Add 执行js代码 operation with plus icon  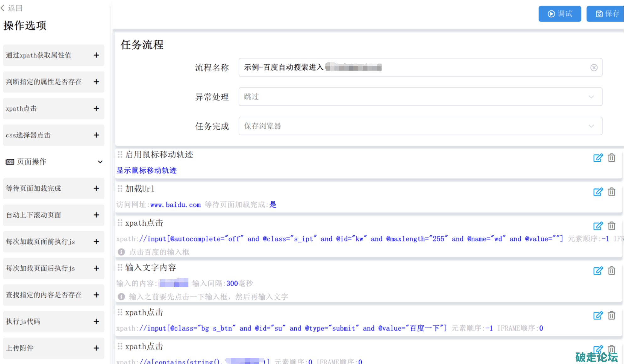tap(96, 321)
